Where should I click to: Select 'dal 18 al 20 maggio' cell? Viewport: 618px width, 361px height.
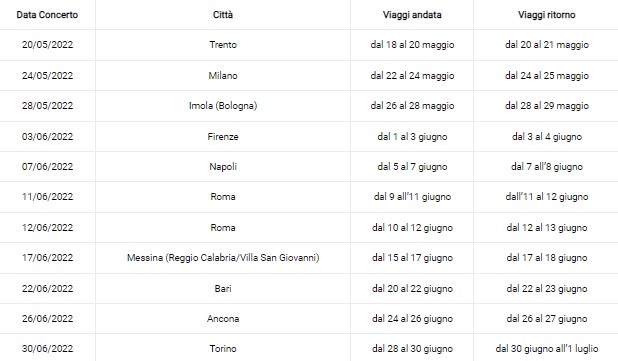[x=412, y=45]
